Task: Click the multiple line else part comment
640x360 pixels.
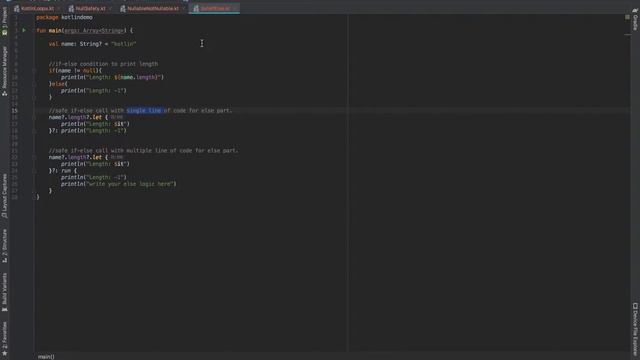Action: [x=144, y=151]
